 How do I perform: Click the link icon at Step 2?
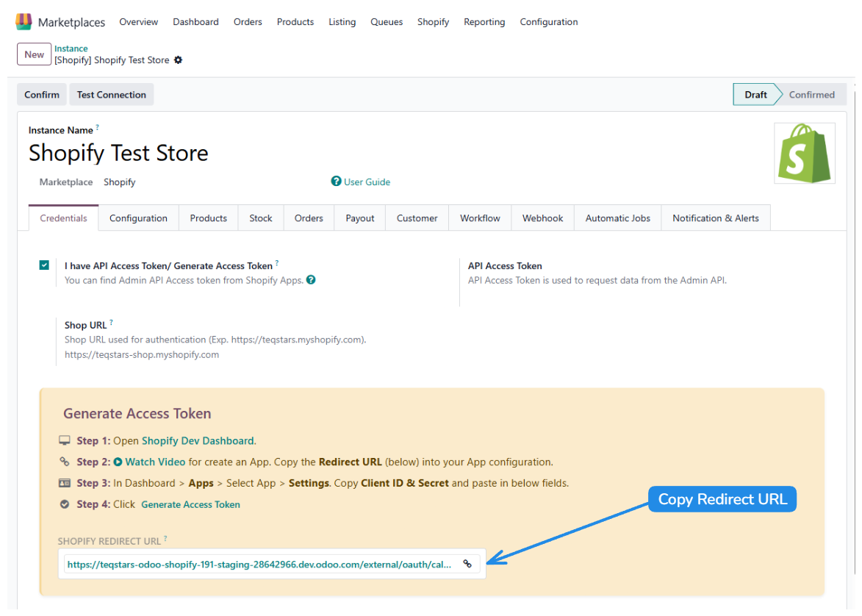click(65, 462)
